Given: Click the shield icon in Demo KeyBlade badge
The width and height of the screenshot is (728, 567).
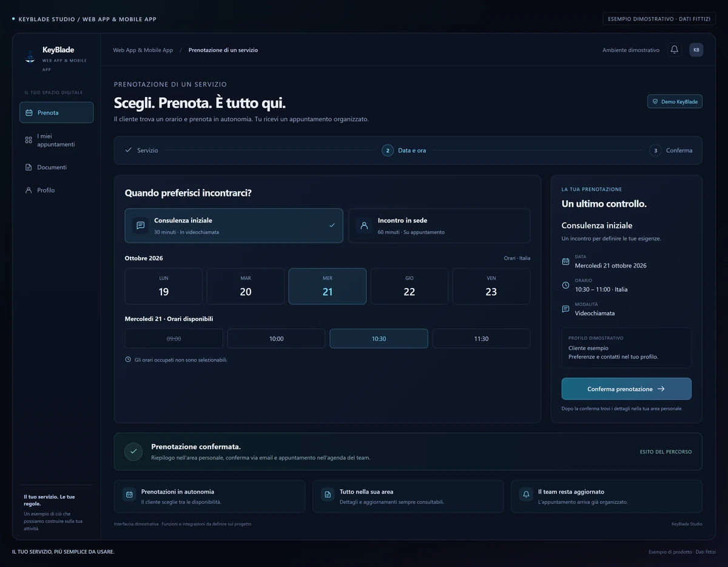Looking at the screenshot, I should (x=655, y=102).
